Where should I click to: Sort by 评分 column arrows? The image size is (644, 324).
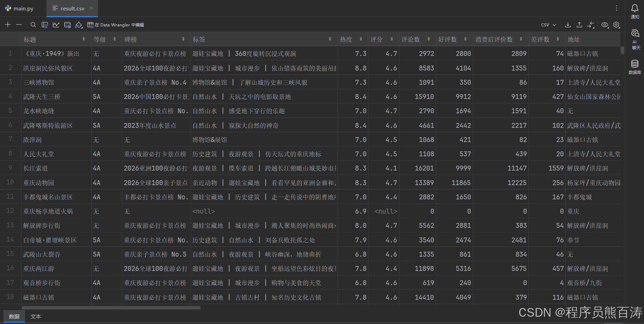(x=392, y=39)
